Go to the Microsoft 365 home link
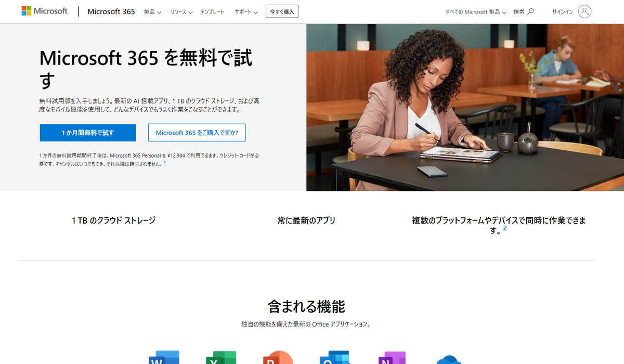This screenshot has width=624, height=364. pos(111,11)
